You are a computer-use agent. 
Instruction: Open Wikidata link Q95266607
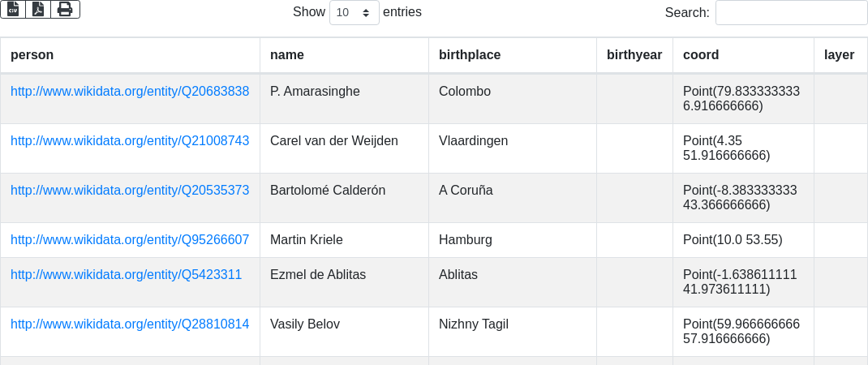click(130, 239)
